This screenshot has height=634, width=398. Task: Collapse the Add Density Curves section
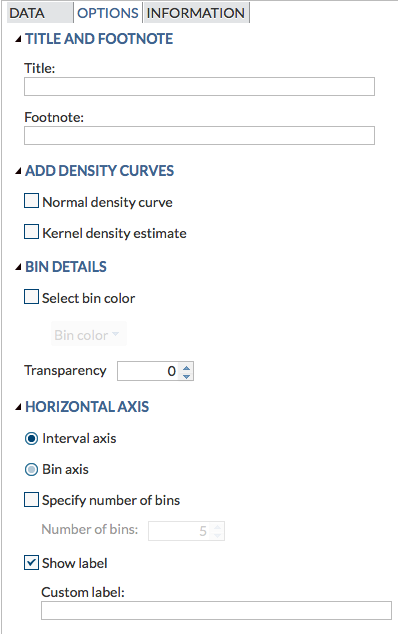tap(18, 171)
